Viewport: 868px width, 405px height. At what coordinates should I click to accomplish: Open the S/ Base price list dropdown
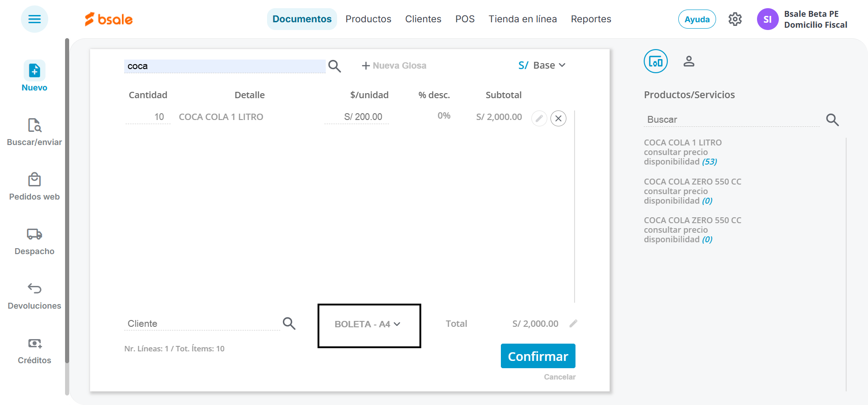point(542,65)
